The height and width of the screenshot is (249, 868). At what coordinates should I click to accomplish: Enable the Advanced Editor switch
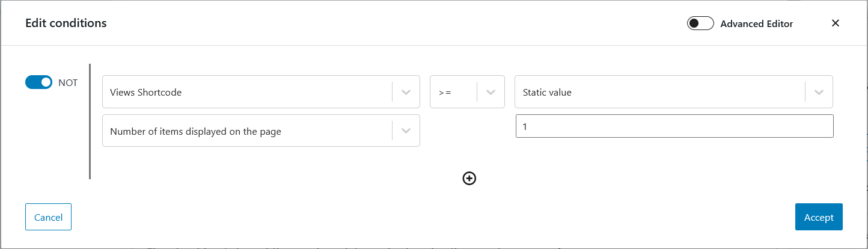[x=700, y=23]
